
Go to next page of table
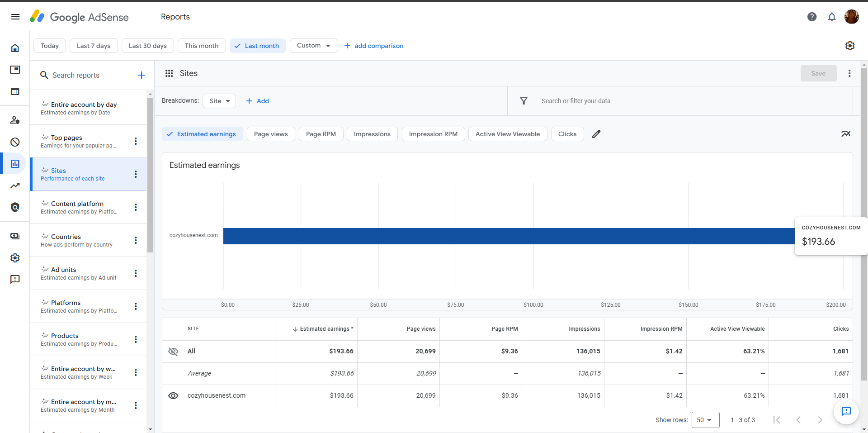tap(820, 420)
